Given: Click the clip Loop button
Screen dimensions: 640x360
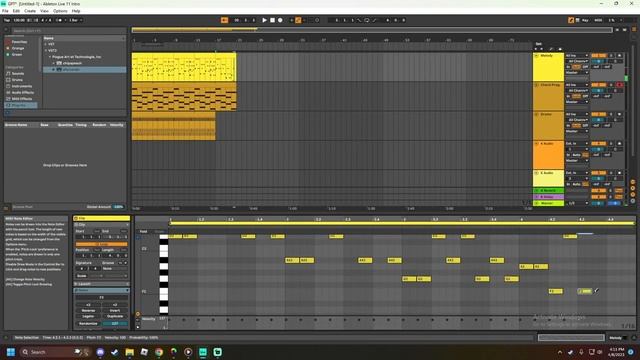Looking at the screenshot, I should (x=102, y=244).
